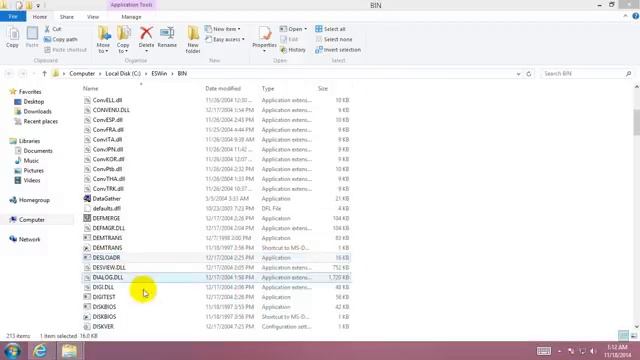Click Copy path in the Clipboard group

click(61, 39)
